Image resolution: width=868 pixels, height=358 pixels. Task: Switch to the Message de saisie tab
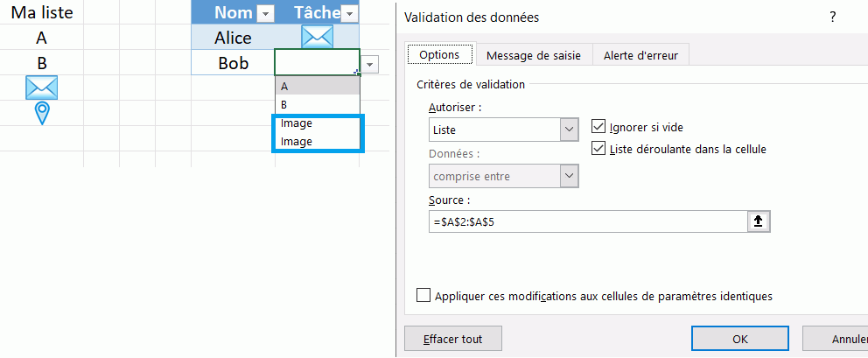(533, 55)
